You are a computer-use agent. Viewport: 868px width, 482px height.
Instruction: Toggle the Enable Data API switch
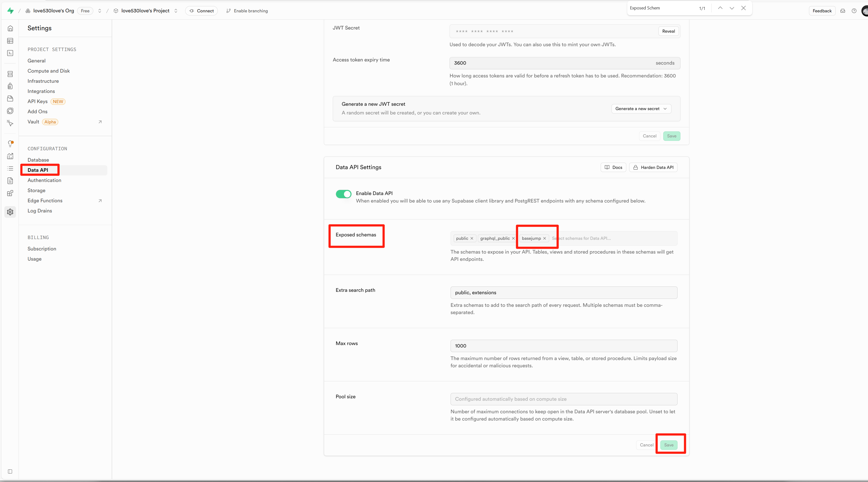(x=343, y=194)
